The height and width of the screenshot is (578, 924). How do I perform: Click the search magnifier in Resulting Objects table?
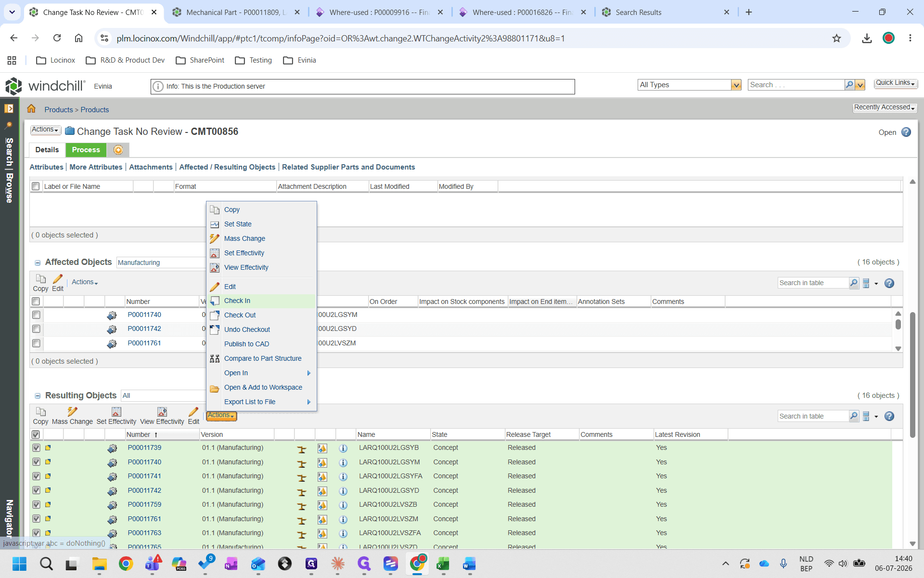pos(854,416)
